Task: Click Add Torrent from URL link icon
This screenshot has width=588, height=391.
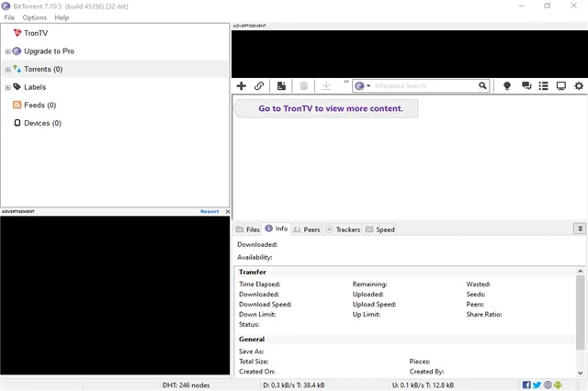Action: click(x=259, y=85)
